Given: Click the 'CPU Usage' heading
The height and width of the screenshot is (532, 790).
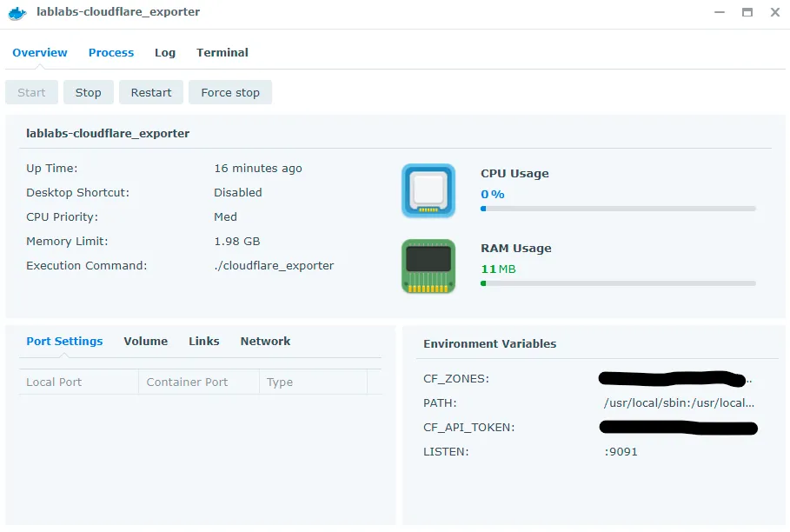Looking at the screenshot, I should (514, 173).
